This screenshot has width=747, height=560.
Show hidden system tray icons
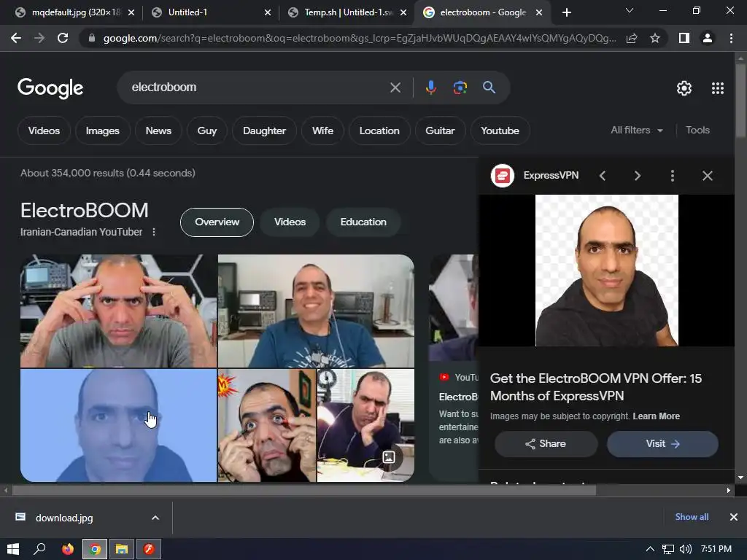coord(650,549)
